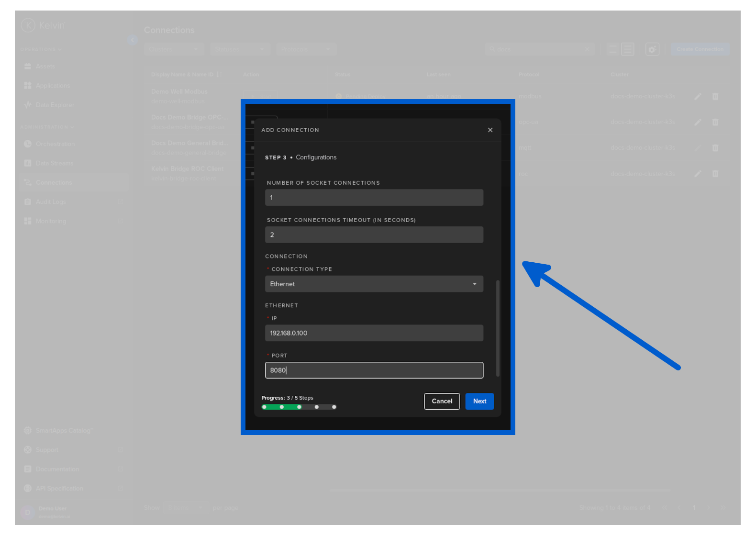Collapse the sidebar with the chevron button
Screen dimensions: 756x536
(133, 40)
